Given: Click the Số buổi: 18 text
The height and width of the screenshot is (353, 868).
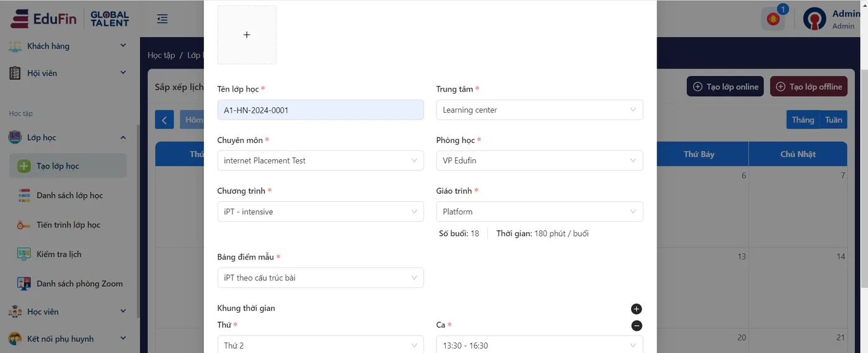Looking at the screenshot, I should 459,233.
